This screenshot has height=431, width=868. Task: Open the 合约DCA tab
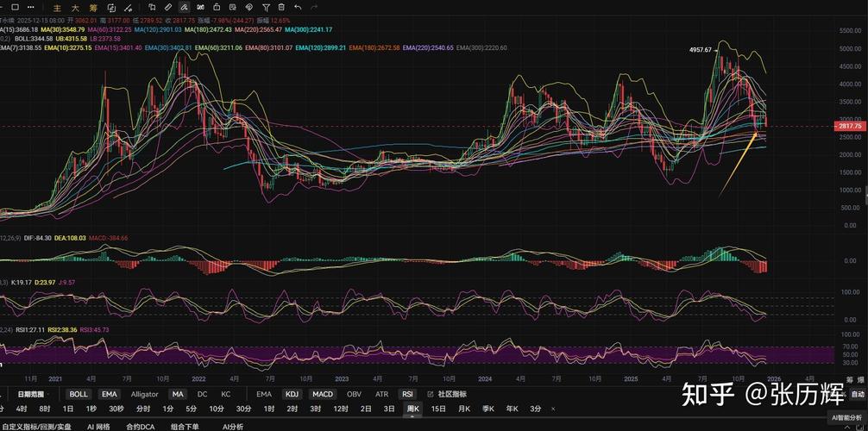click(x=141, y=426)
